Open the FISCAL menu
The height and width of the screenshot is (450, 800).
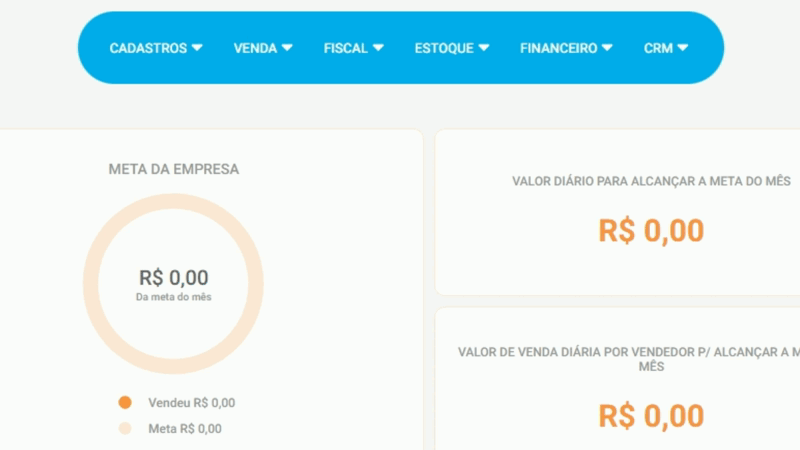pos(353,48)
